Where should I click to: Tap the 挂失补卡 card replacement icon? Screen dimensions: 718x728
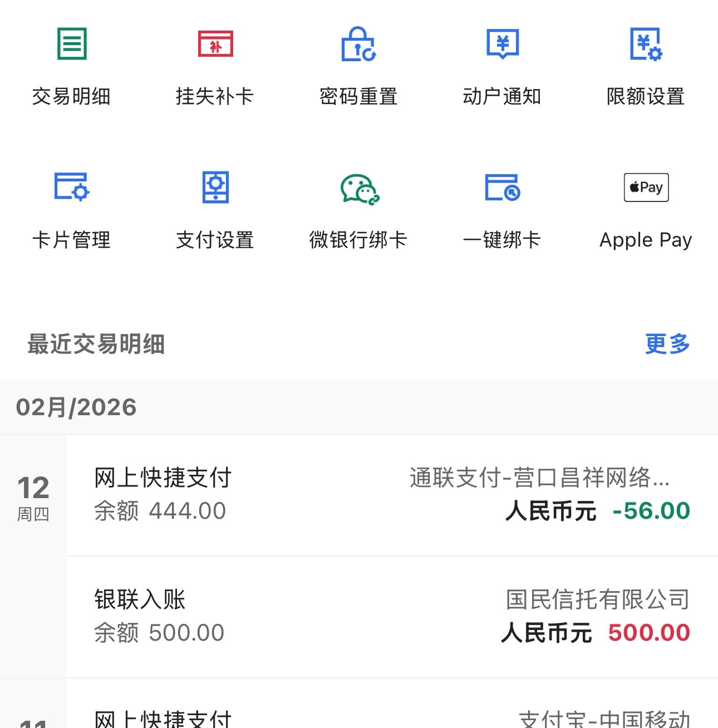[x=215, y=44]
